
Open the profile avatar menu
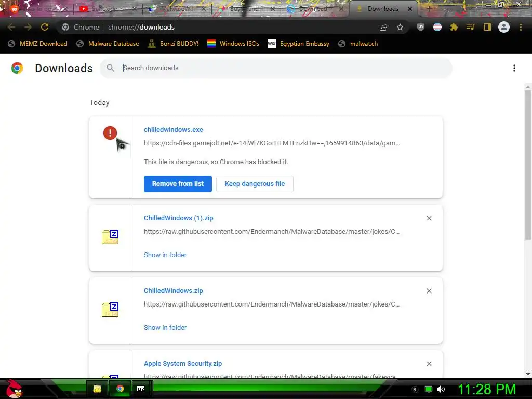(x=504, y=27)
